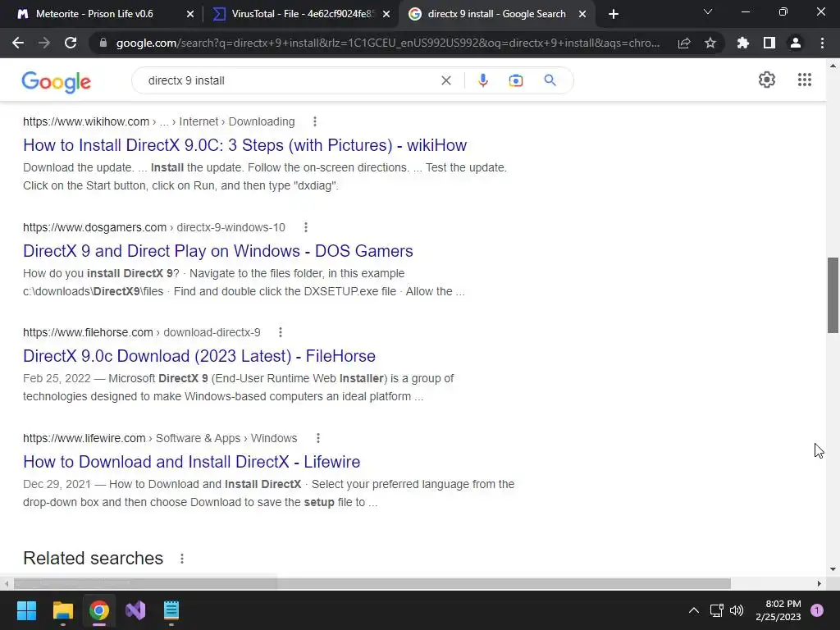The height and width of the screenshot is (630, 840).
Task: Open Visual Studio from the taskbar
Action: [135, 610]
